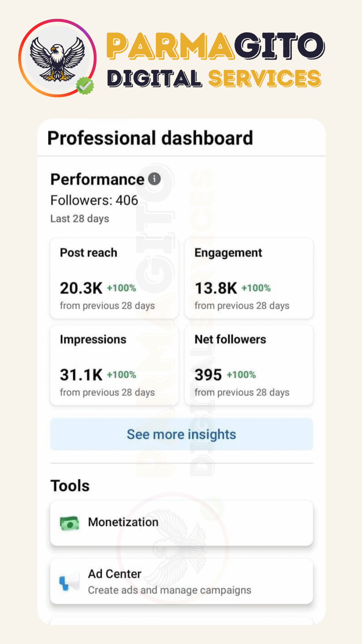Click the Ad Center megaphone icon

(69, 582)
